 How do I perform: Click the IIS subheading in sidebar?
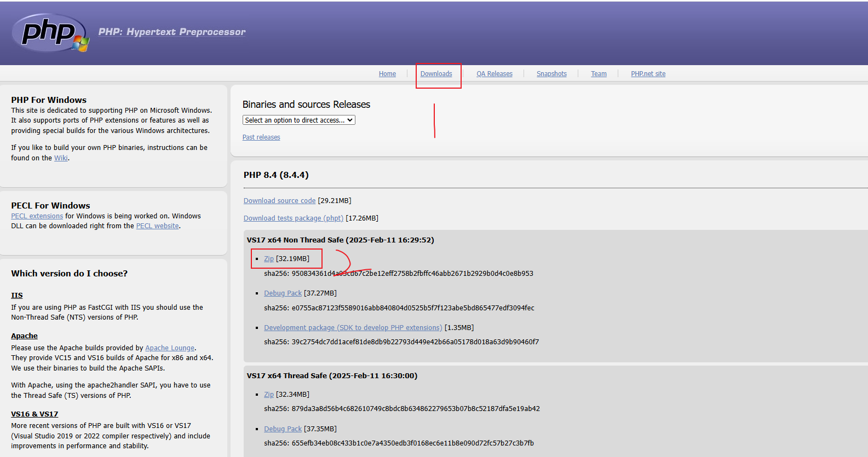(x=17, y=296)
